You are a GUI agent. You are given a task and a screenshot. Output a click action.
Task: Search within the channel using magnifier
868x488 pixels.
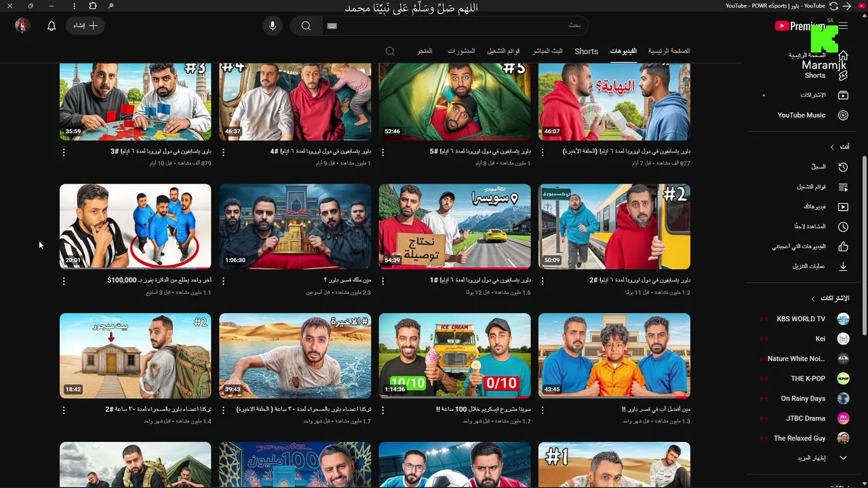(x=390, y=51)
